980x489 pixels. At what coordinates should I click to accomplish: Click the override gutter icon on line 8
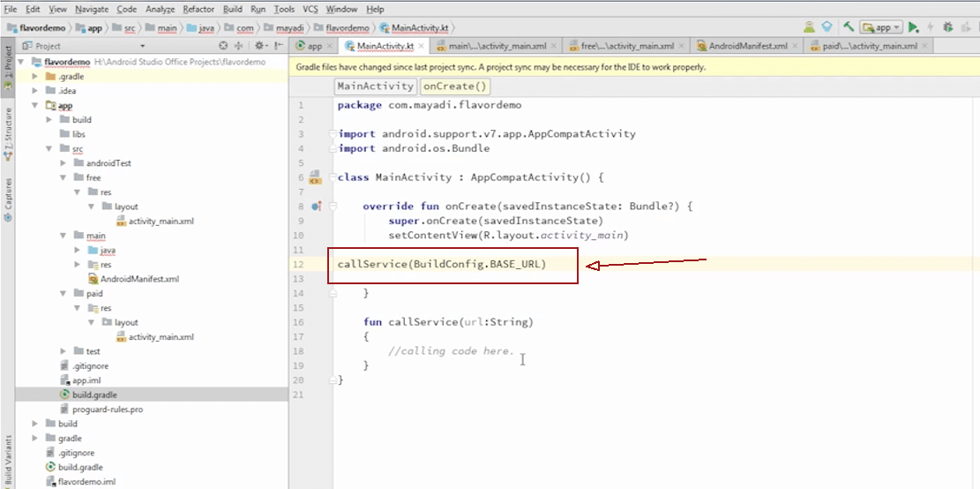coord(317,206)
